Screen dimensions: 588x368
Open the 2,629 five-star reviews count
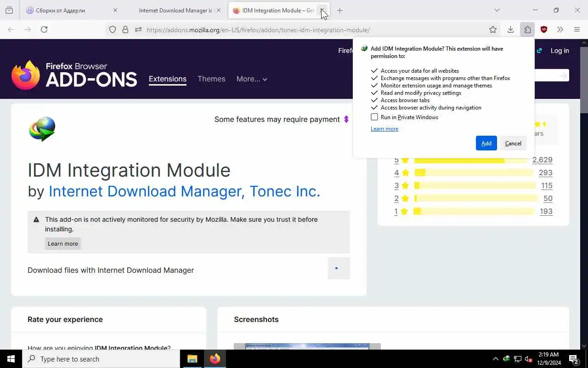point(542,160)
